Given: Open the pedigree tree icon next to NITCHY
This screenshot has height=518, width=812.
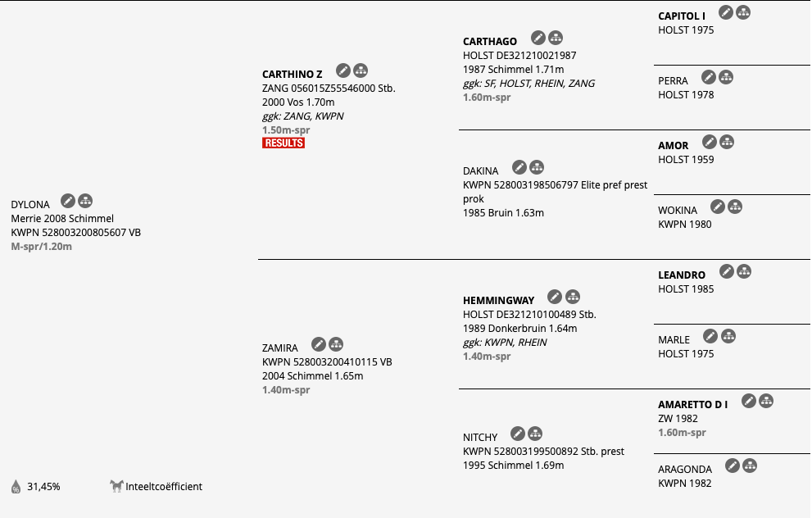Looking at the screenshot, I should [535, 434].
